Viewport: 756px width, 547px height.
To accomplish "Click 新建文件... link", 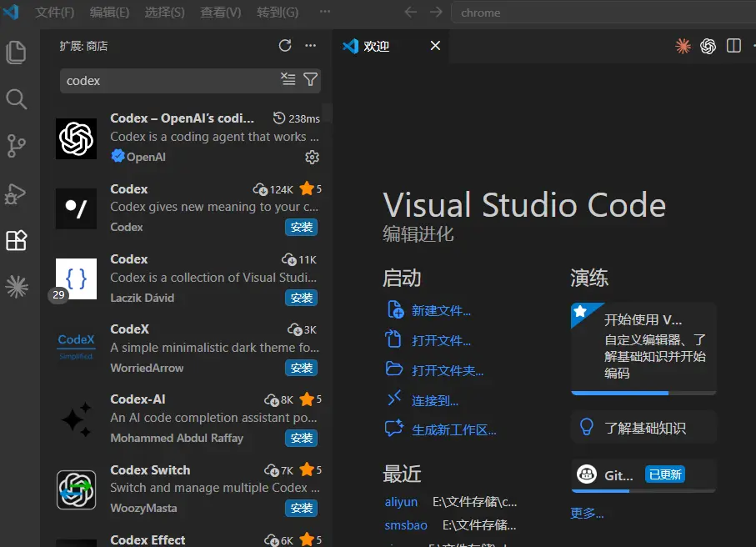I will click(441, 311).
